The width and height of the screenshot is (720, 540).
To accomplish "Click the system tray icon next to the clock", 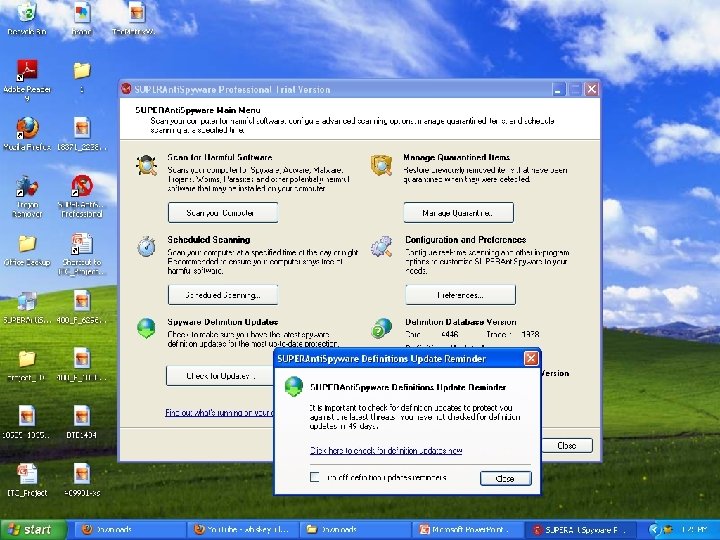I will 667,530.
